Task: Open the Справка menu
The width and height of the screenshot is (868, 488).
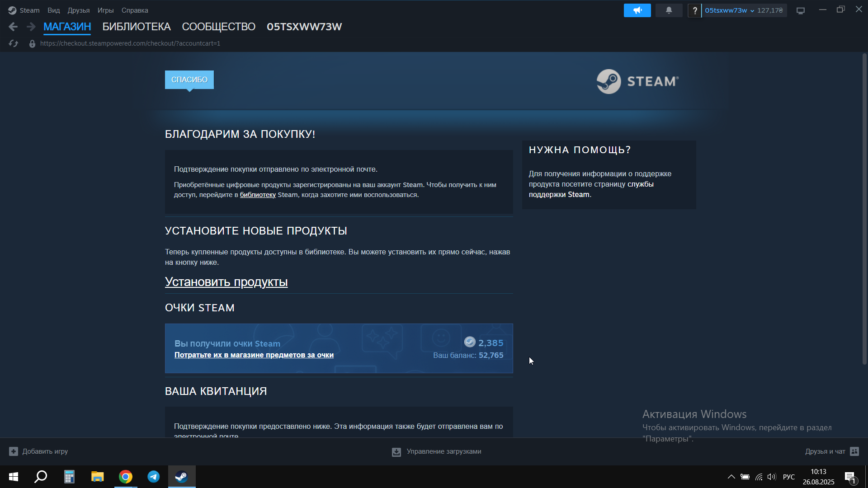Action: coord(135,10)
